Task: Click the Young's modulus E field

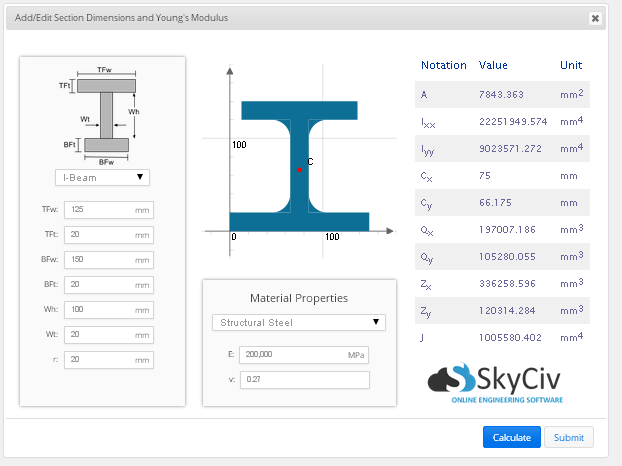Action: [304, 355]
